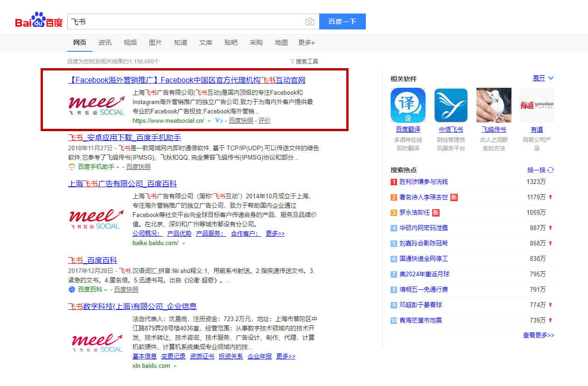Screen dimensions: 588x386
Task: Switch to the 文库 tab
Action: (206, 42)
